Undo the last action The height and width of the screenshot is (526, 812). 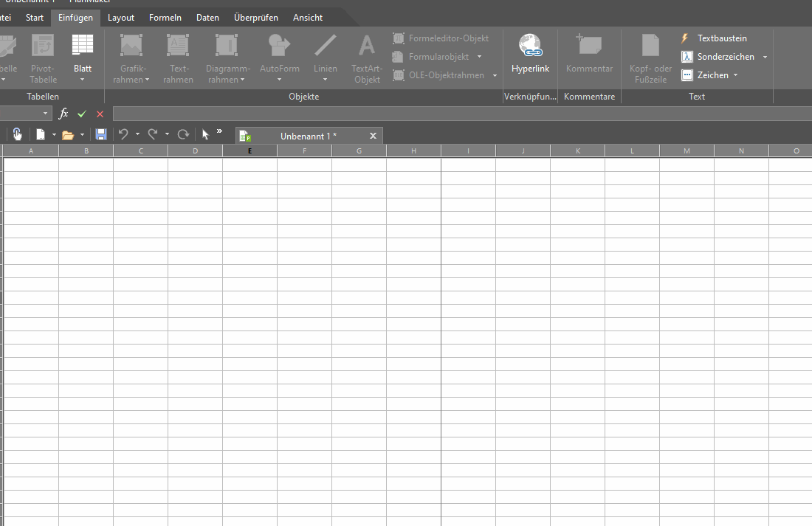click(x=123, y=134)
